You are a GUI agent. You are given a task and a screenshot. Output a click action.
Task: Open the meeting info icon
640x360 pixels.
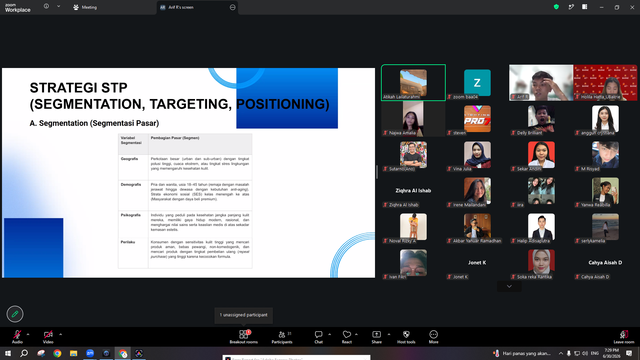pos(46,7)
